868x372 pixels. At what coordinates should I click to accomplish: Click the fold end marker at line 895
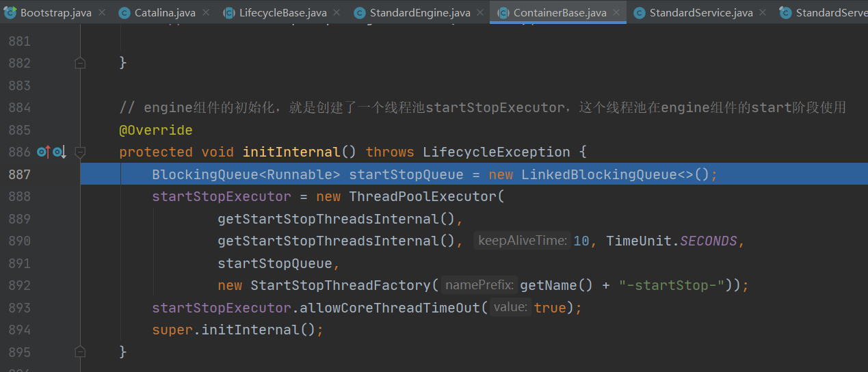(x=80, y=352)
